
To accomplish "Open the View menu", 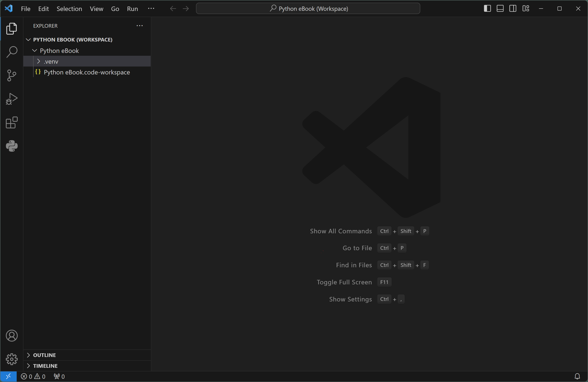I will click(96, 9).
